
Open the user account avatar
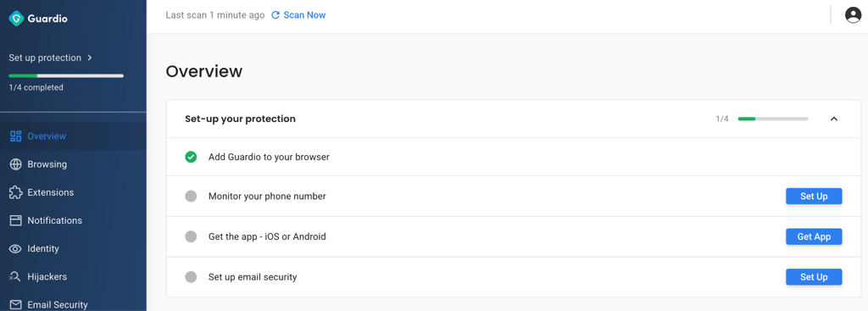853,15
